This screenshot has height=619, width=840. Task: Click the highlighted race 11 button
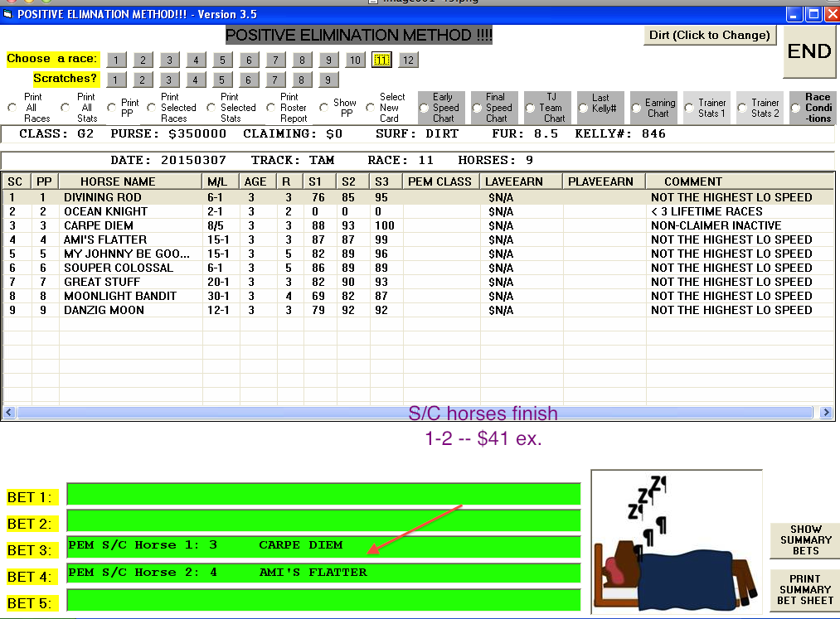[x=381, y=60]
